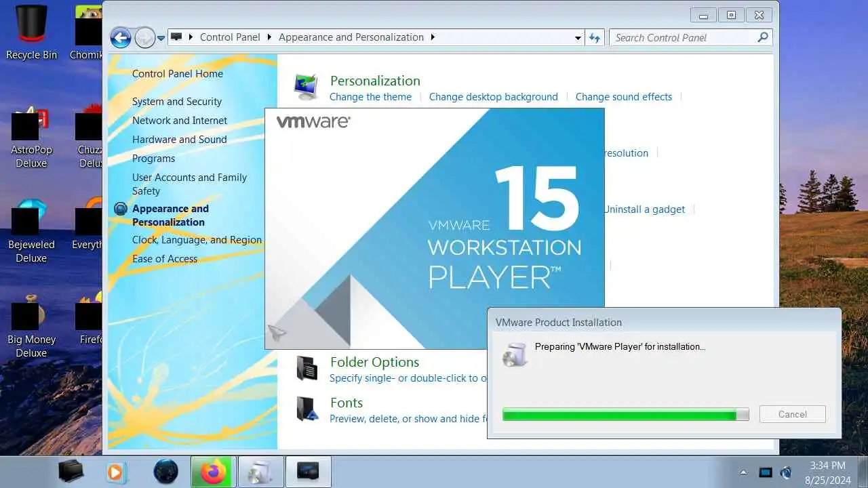
Task: Open the Folder Options heading
Action: [x=374, y=362]
